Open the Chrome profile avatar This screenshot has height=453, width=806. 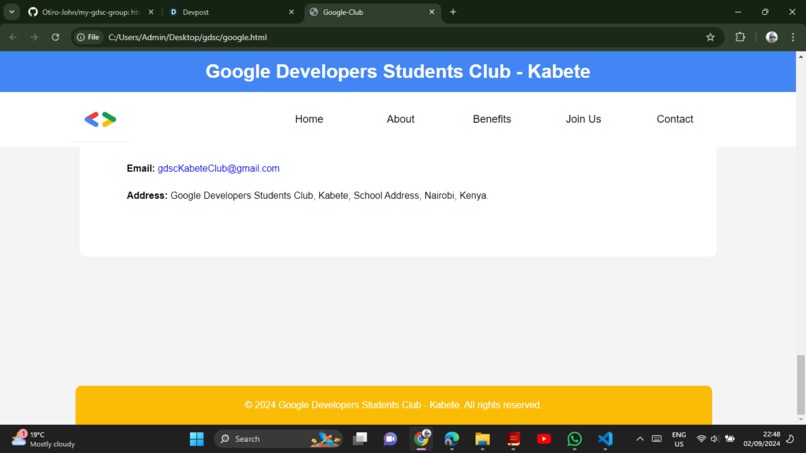click(772, 37)
